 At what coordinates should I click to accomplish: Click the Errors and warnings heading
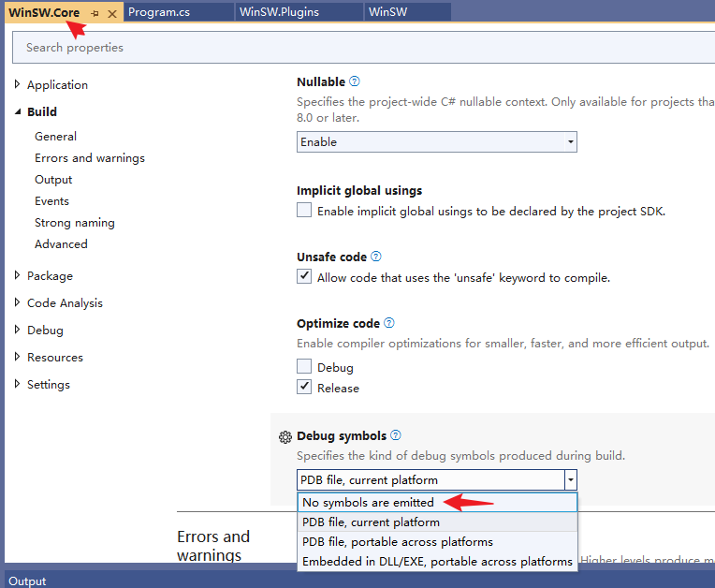tap(213, 546)
